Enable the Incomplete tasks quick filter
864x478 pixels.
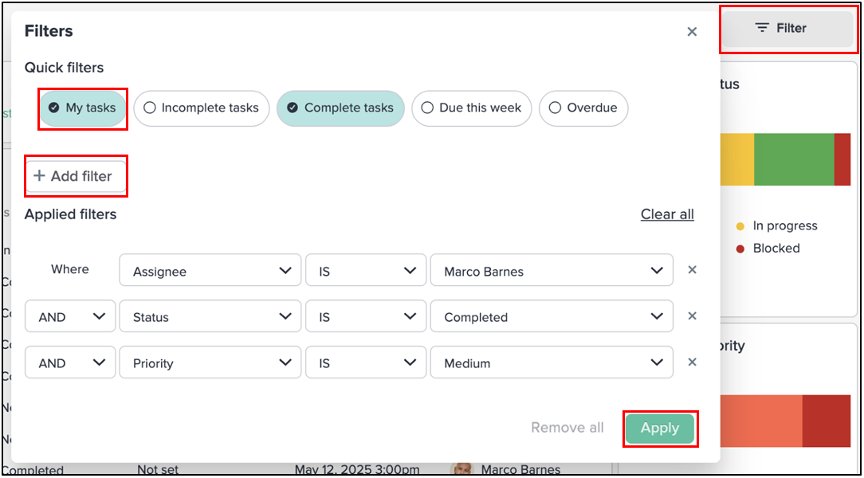tap(202, 108)
